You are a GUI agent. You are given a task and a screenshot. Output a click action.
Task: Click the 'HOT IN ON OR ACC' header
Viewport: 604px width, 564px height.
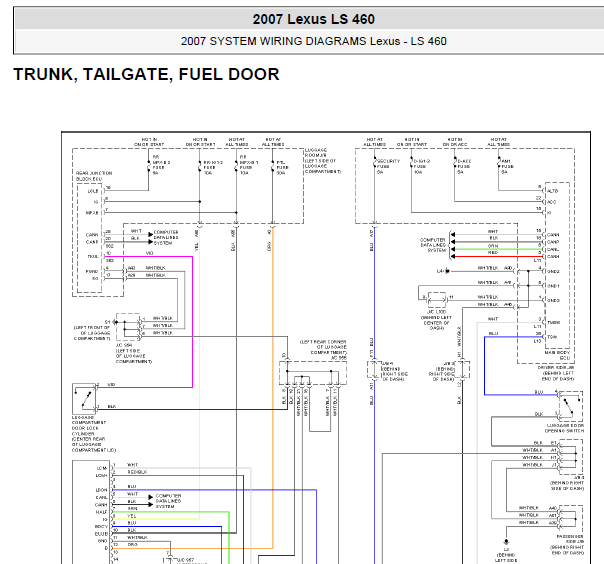[455, 142]
